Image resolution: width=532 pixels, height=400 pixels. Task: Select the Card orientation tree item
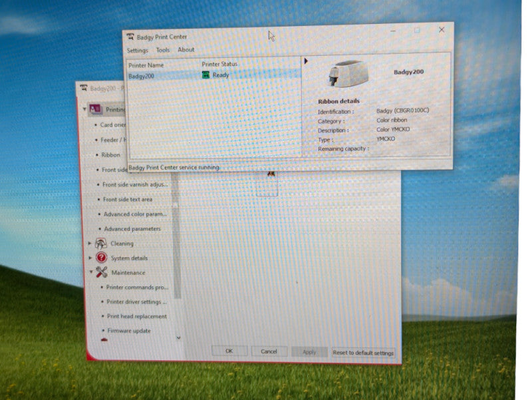[x=112, y=125]
